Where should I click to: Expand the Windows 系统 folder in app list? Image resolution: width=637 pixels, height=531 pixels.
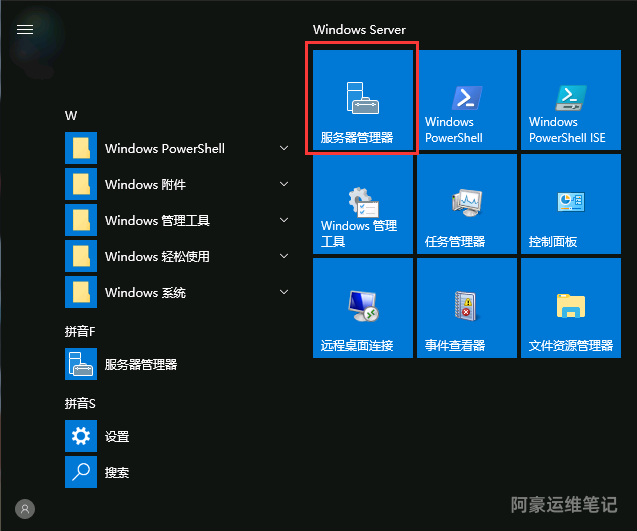pyautogui.click(x=284, y=292)
